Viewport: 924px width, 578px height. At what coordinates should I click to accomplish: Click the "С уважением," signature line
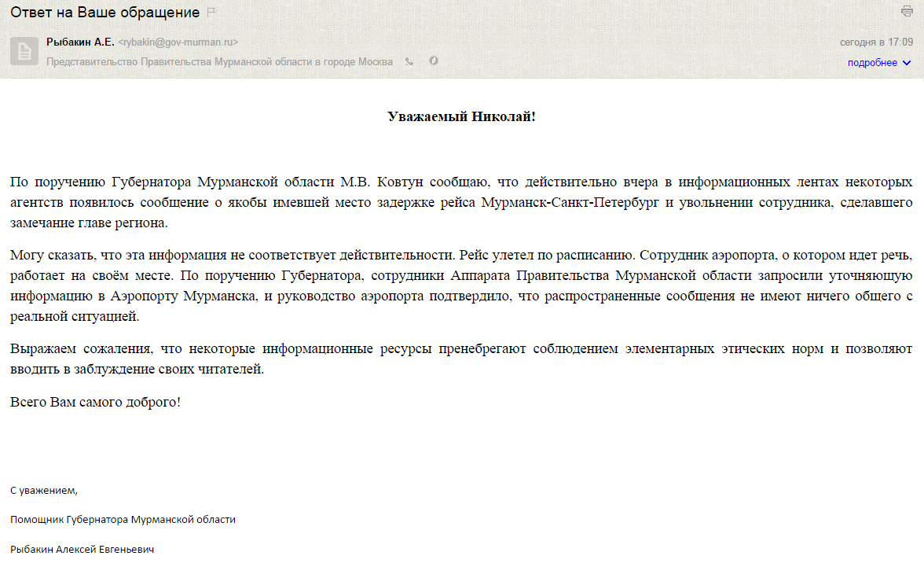click(44, 491)
